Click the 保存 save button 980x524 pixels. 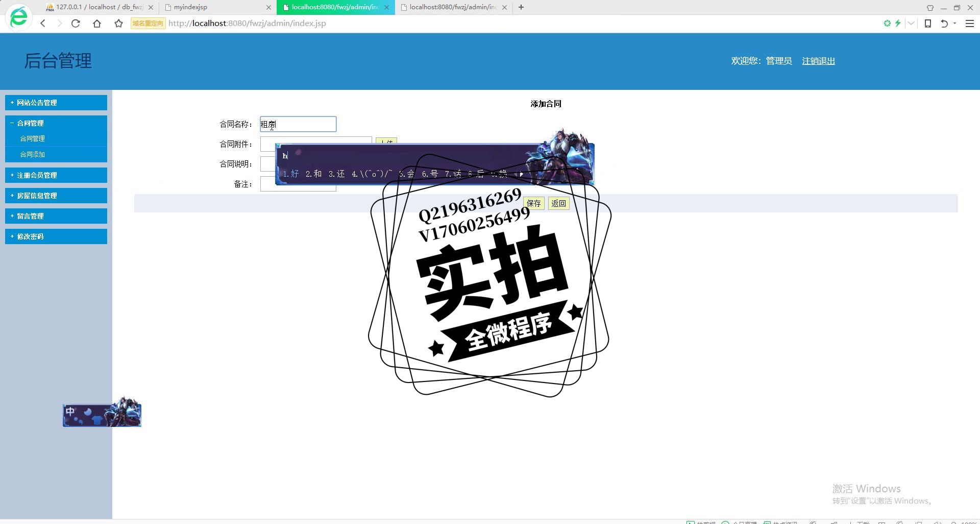coord(534,203)
